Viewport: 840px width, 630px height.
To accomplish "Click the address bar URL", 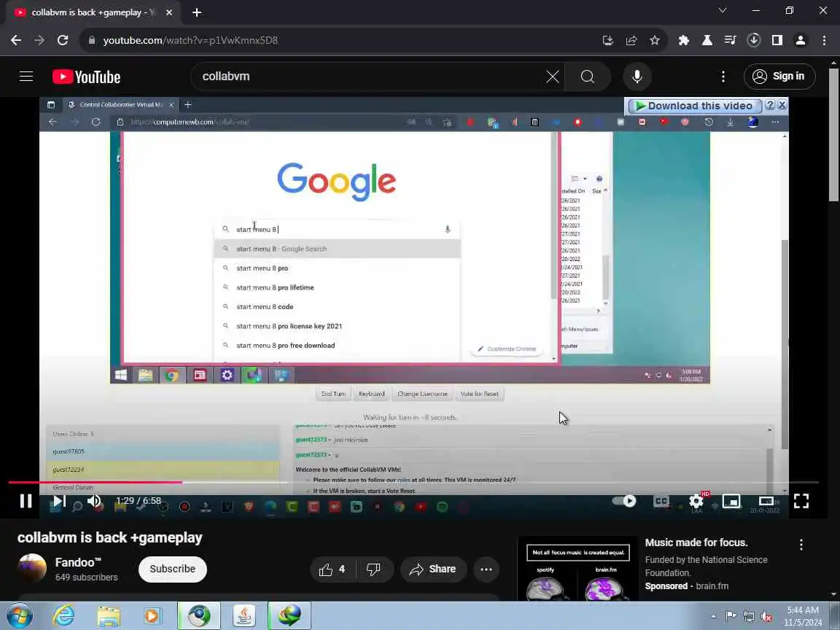I will [191, 40].
